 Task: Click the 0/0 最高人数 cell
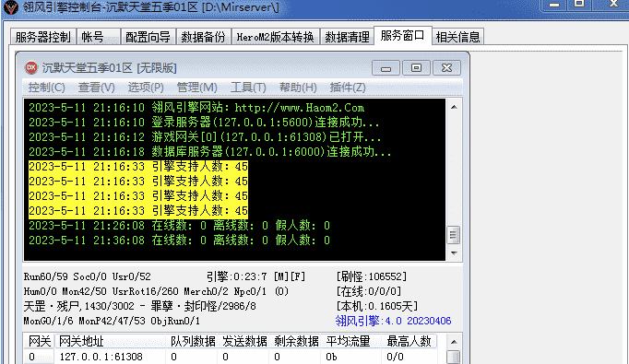(x=395, y=357)
